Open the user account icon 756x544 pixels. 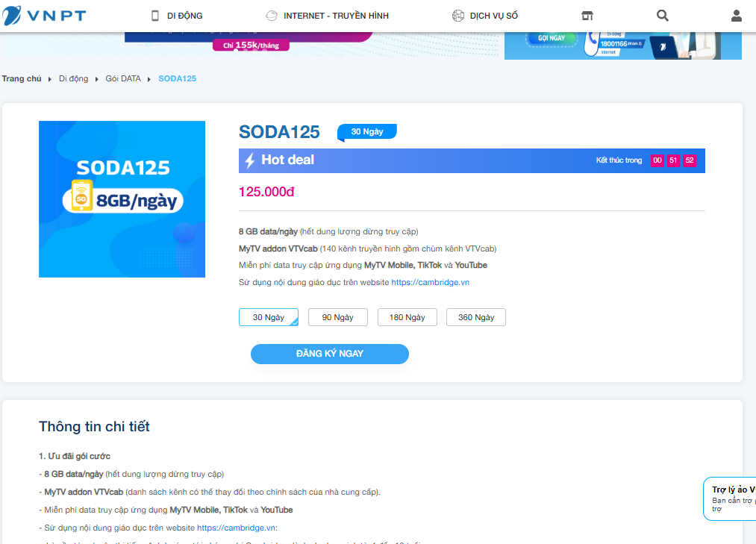tap(737, 16)
